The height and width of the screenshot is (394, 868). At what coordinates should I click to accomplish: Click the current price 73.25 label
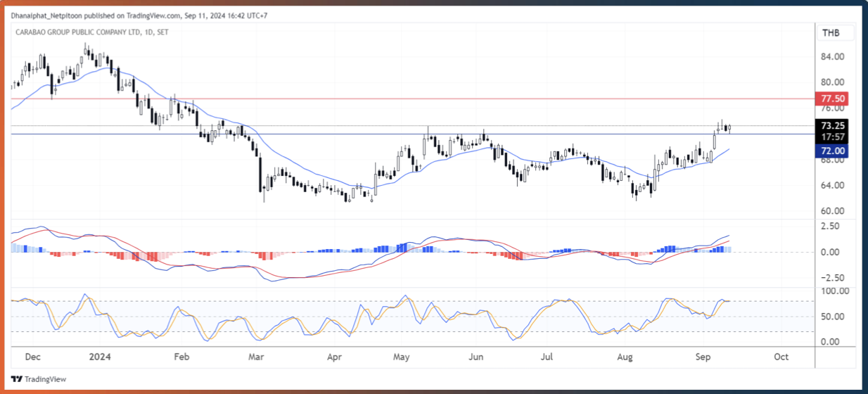pyautogui.click(x=833, y=125)
